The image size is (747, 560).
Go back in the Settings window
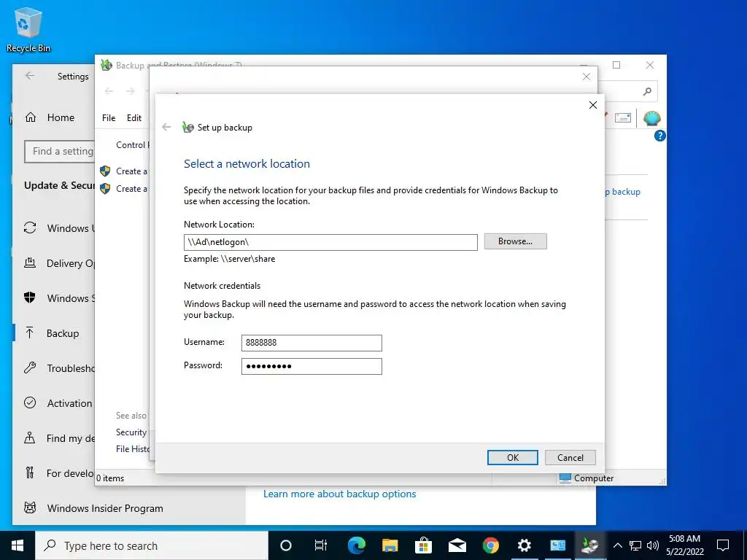click(30, 76)
